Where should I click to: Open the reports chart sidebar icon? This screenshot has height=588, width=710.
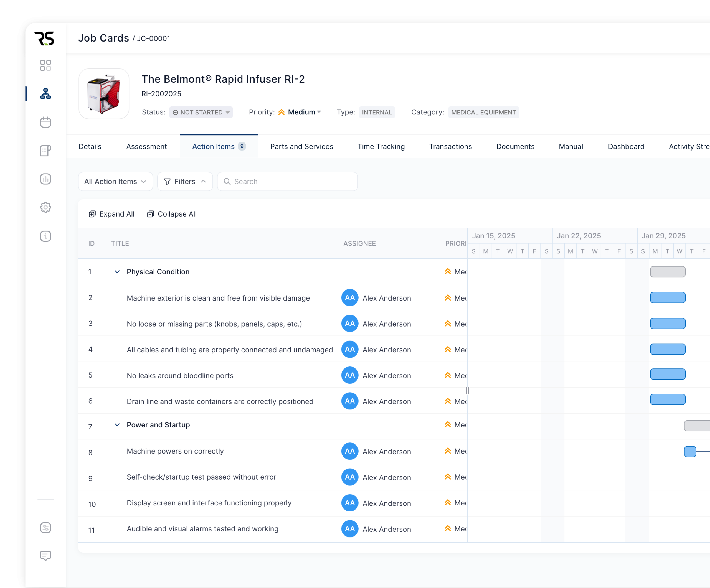coord(45,179)
